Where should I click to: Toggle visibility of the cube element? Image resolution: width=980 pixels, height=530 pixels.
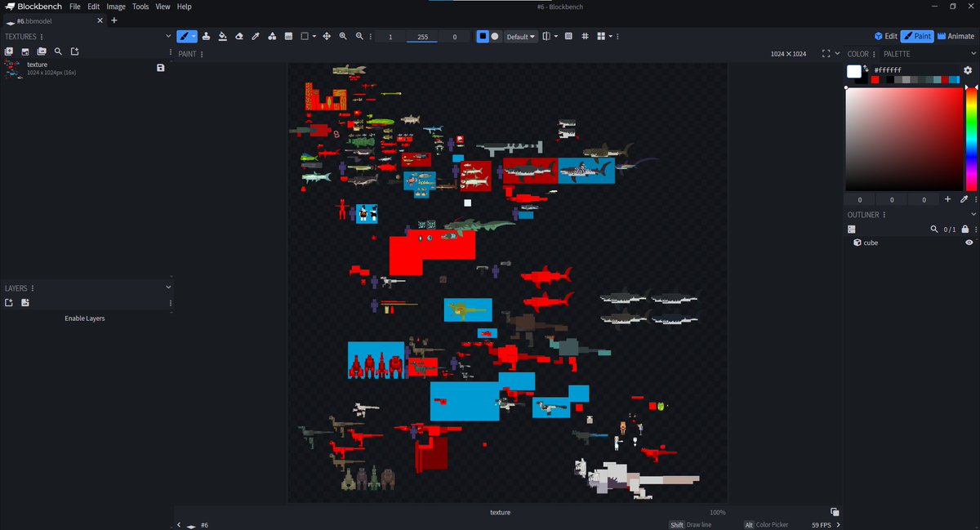tap(969, 243)
